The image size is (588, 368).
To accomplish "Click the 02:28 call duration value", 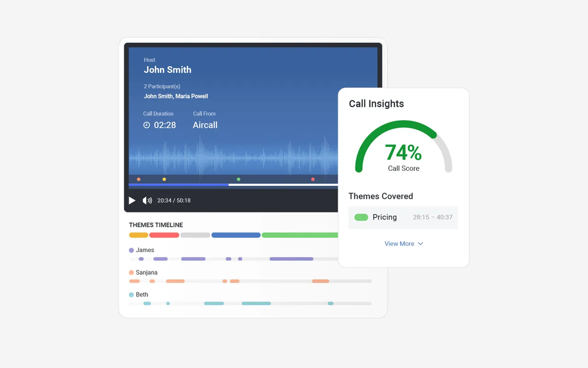I will [165, 125].
